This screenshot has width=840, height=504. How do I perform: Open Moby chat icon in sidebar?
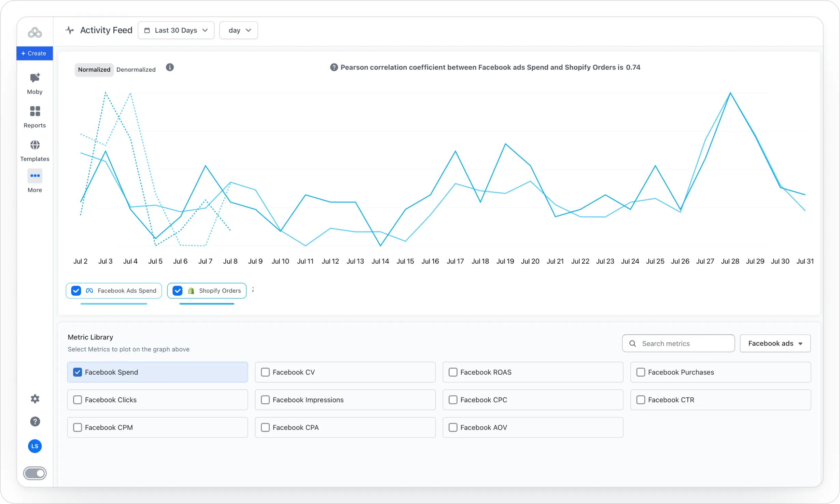point(35,78)
